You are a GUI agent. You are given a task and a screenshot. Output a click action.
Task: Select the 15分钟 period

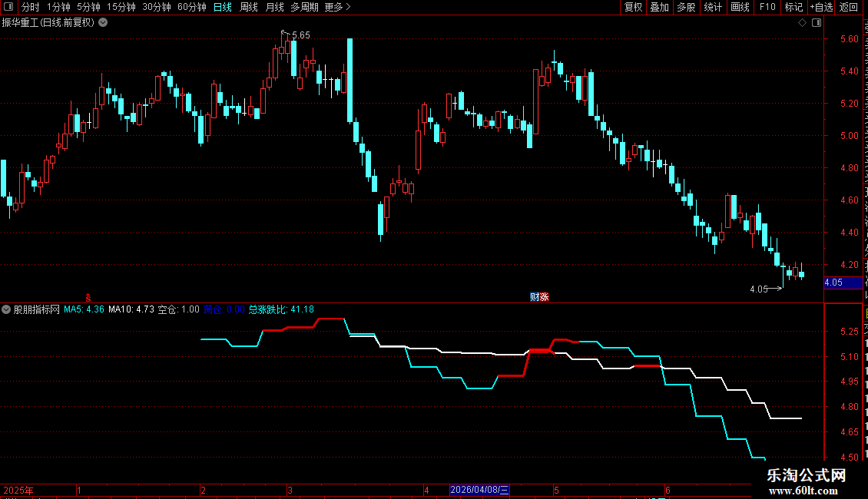121,7
